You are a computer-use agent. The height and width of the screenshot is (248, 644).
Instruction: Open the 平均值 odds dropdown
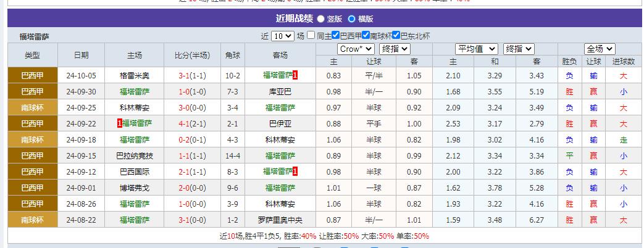point(476,49)
